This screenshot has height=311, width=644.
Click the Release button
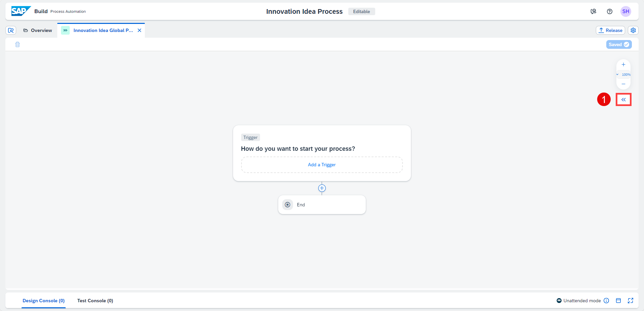click(610, 30)
